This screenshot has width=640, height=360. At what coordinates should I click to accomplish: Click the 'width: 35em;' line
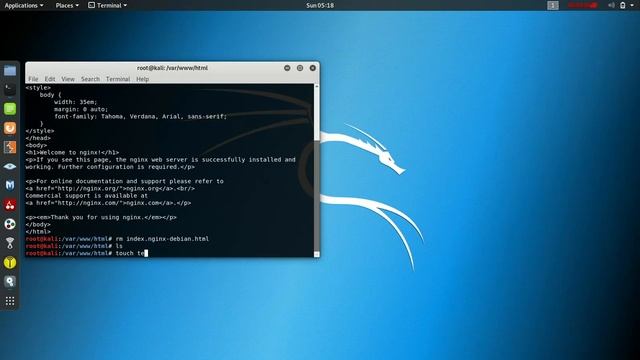tap(76, 102)
